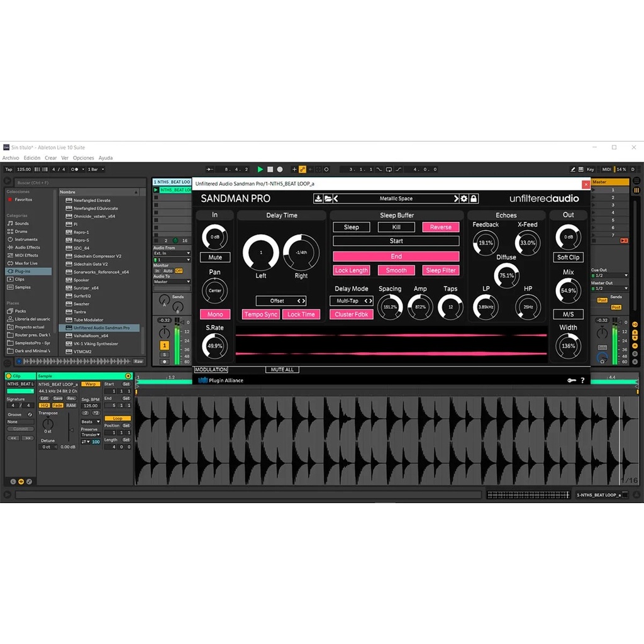Screen dimensions: 644x644
Task: Go to previous preset with left arrow
Action: (x=336, y=199)
